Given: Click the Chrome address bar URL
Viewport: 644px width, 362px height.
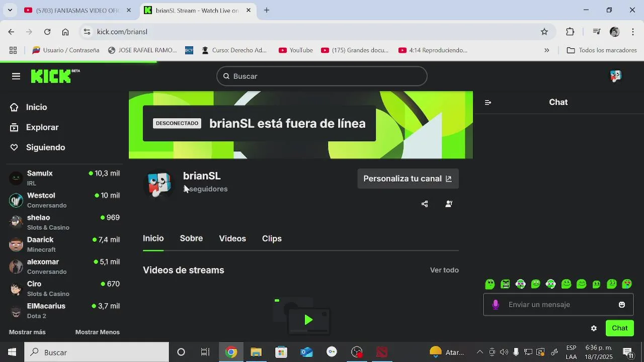Looking at the screenshot, I should 122,32.
